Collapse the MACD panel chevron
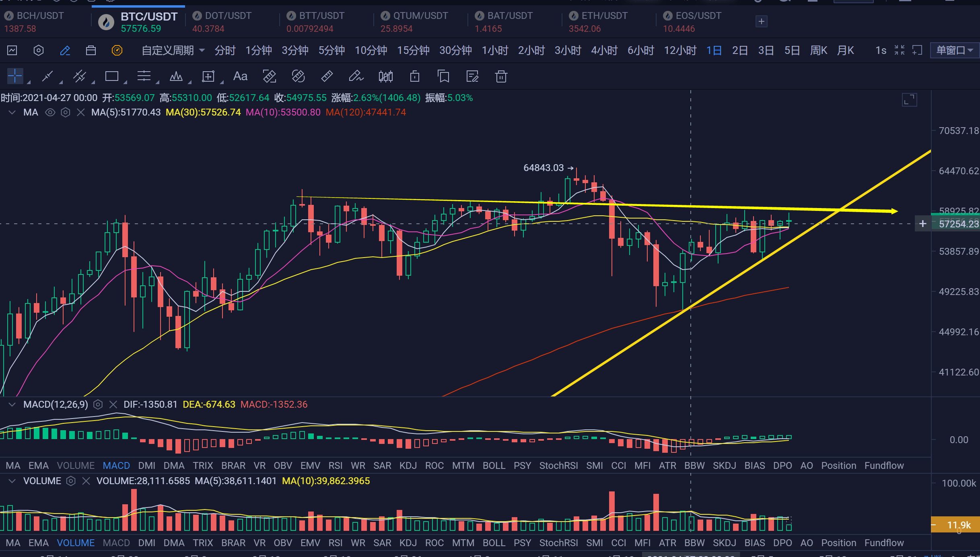Image resolution: width=980 pixels, height=557 pixels. 12,404
